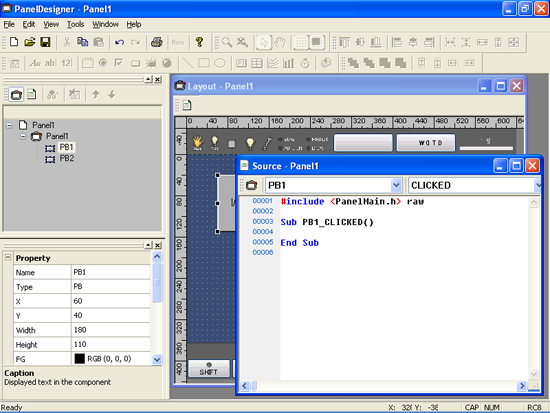
Task: Open the Window menu
Action: 105,24
